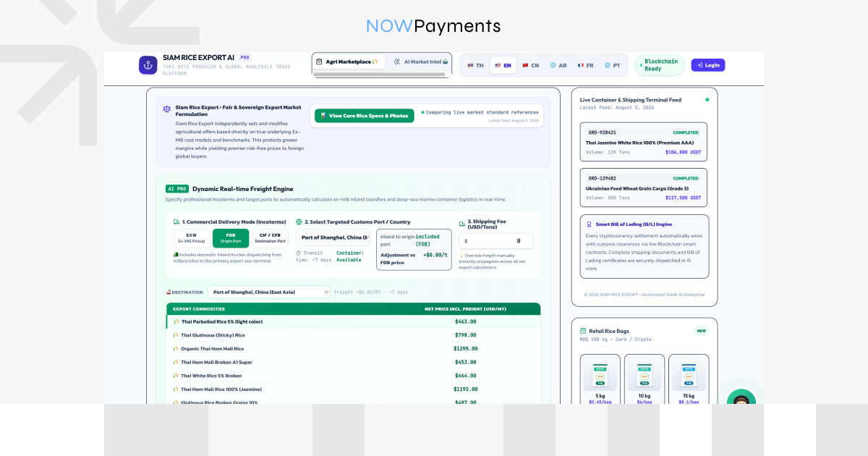The height and width of the screenshot is (456, 868).
Task: Click the NEW badge on Retail Rice Bags
Action: (700, 331)
